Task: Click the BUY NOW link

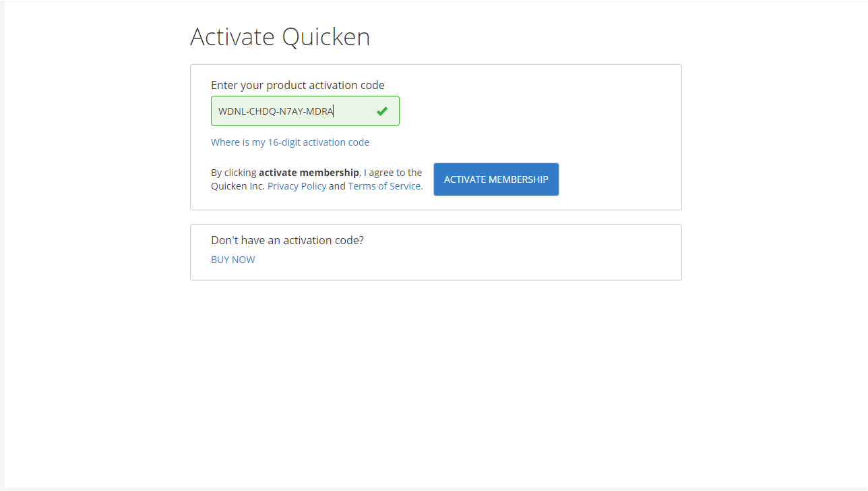Action: tap(232, 260)
